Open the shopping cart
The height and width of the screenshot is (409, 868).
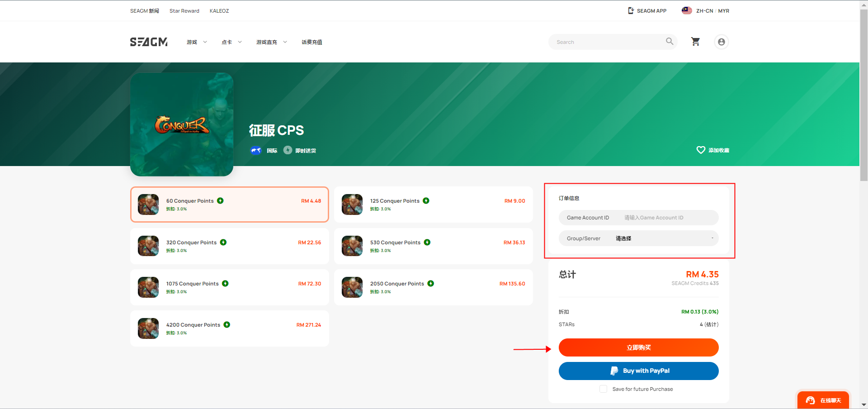(695, 42)
